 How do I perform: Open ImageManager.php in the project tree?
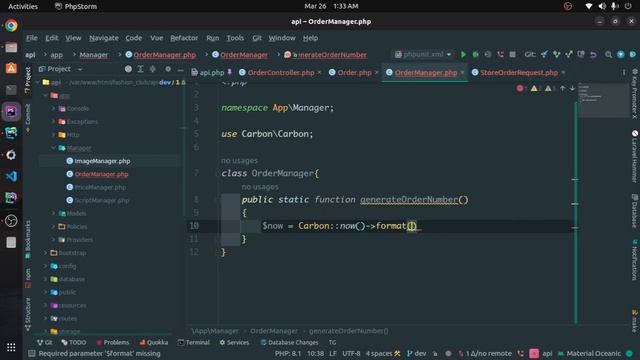pos(102,161)
